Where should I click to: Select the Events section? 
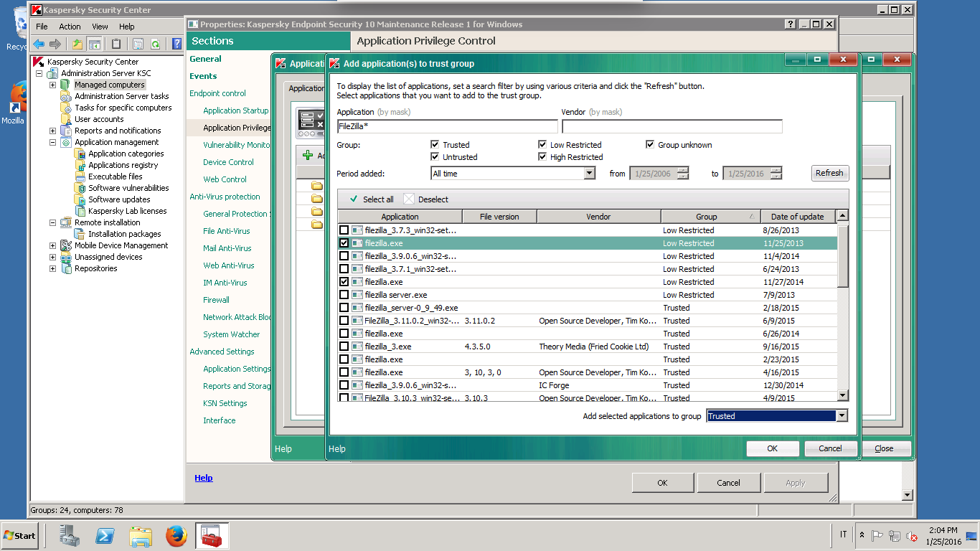203,76
